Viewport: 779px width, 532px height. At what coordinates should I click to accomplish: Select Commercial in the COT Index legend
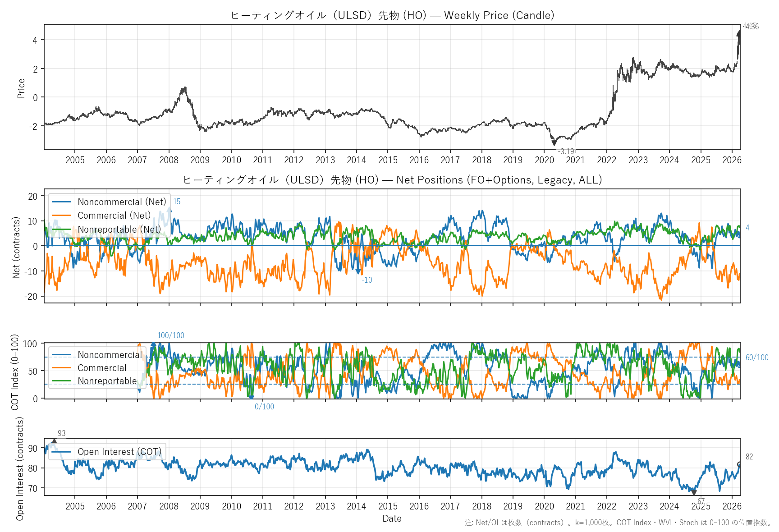(x=102, y=368)
